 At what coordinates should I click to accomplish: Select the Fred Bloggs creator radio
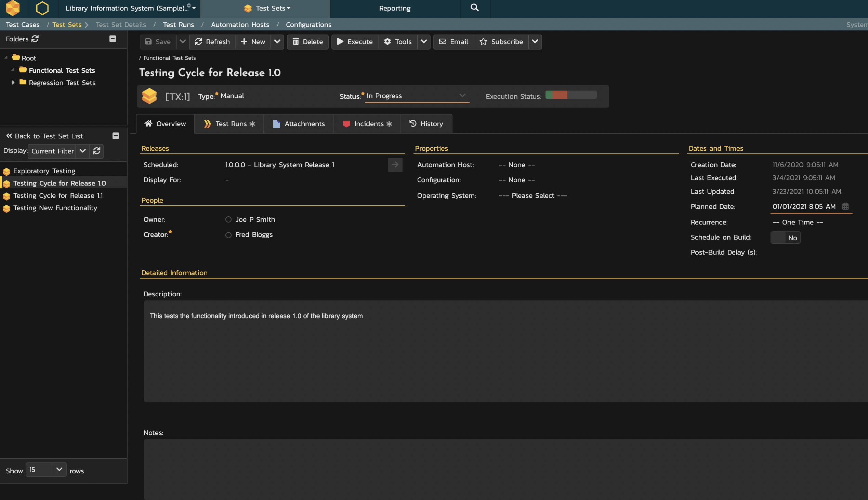(228, 235)
